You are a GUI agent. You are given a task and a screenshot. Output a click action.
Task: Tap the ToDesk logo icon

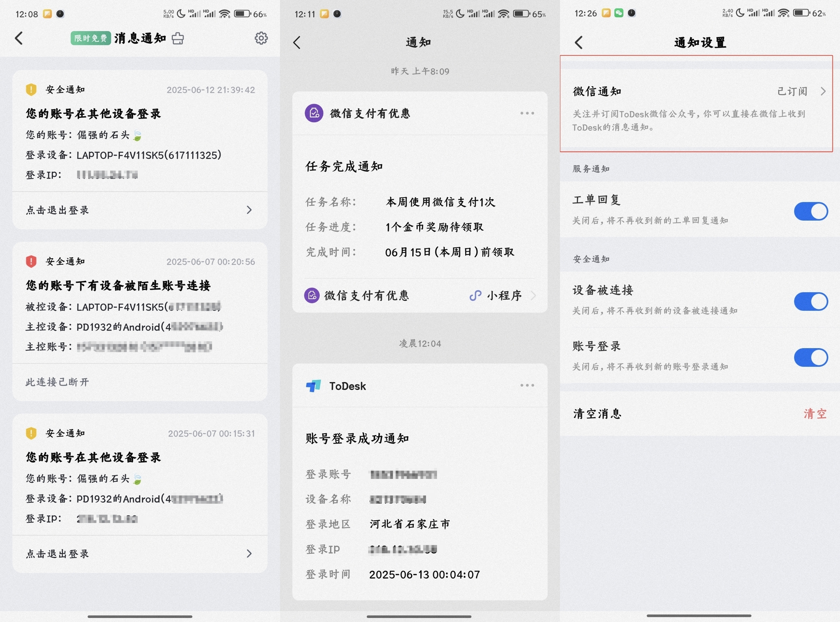click(313, 386)
